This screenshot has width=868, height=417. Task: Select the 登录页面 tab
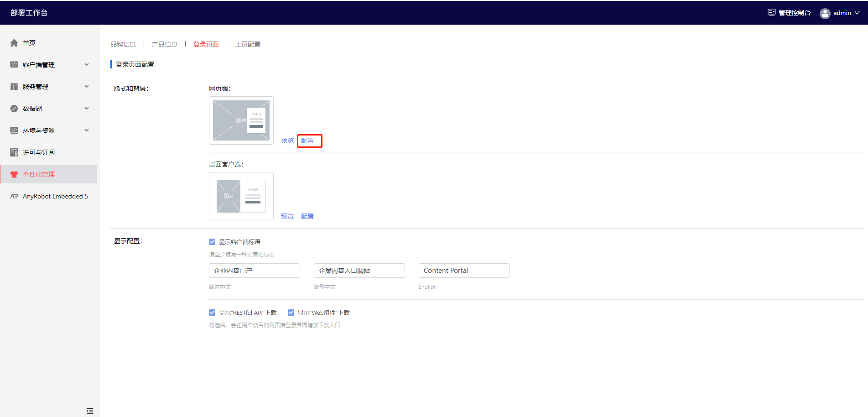(206, 44)
